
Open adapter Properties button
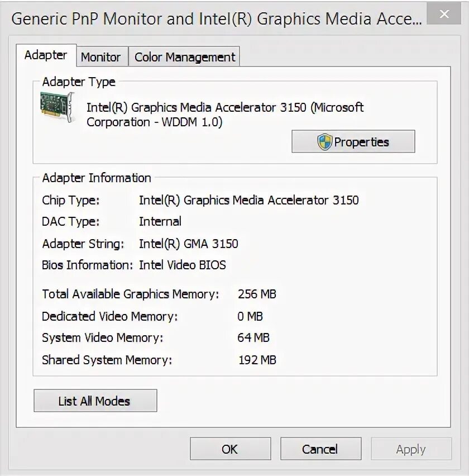(x=353, y=141)
